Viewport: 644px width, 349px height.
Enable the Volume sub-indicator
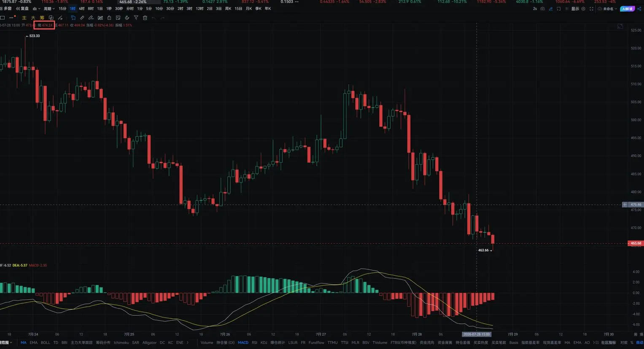pos(207,343)
